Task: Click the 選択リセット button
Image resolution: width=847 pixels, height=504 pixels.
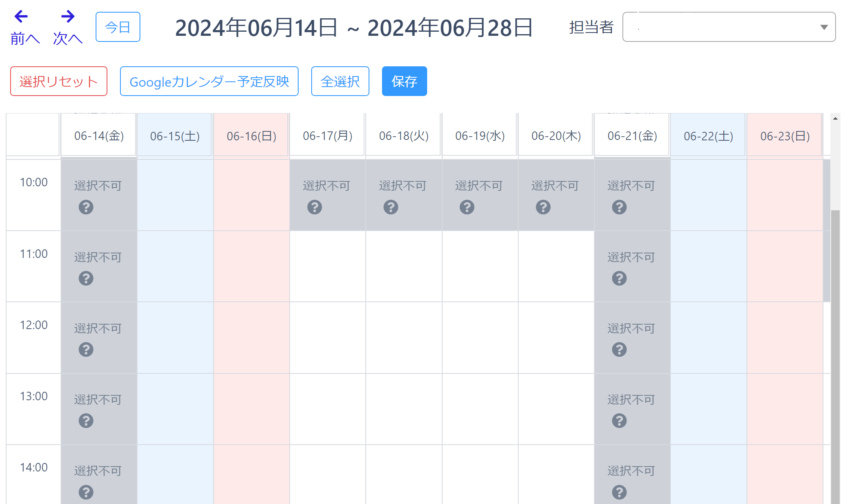Action: tap(59, 81)
